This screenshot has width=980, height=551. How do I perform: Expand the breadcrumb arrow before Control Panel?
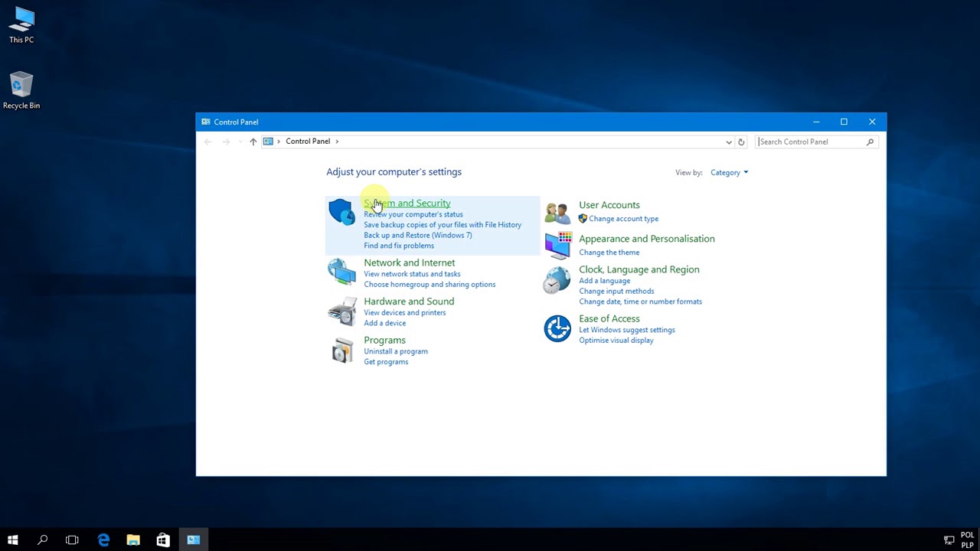(279, 142)
